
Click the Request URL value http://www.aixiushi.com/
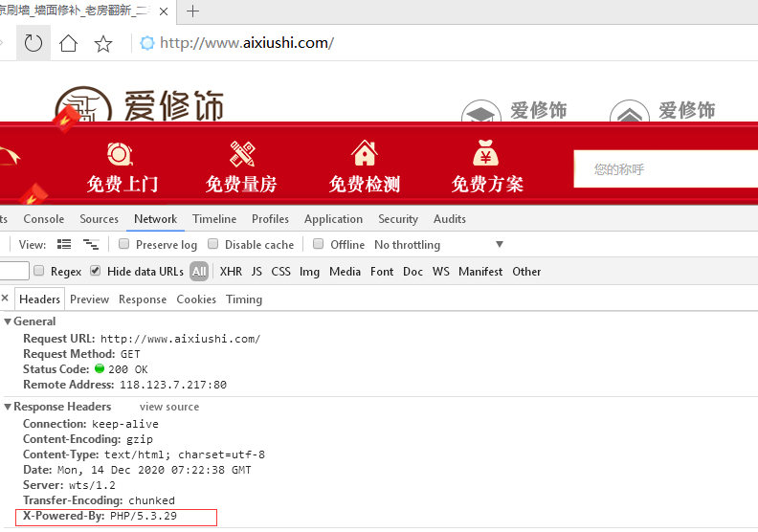click(x=180, y=339)
